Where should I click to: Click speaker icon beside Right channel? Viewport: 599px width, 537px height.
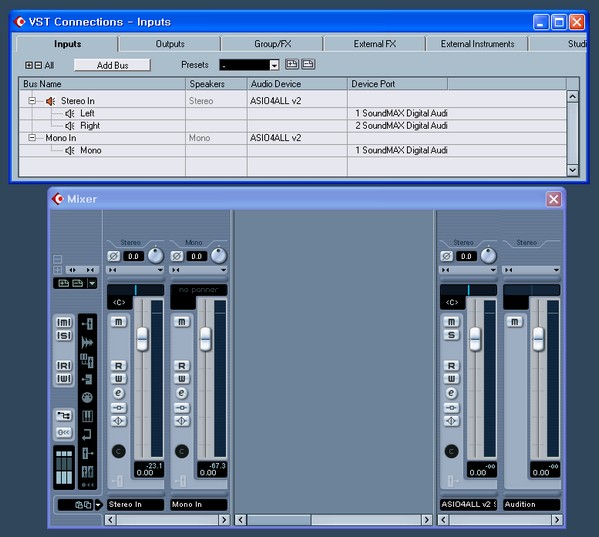tap(70, 126)
